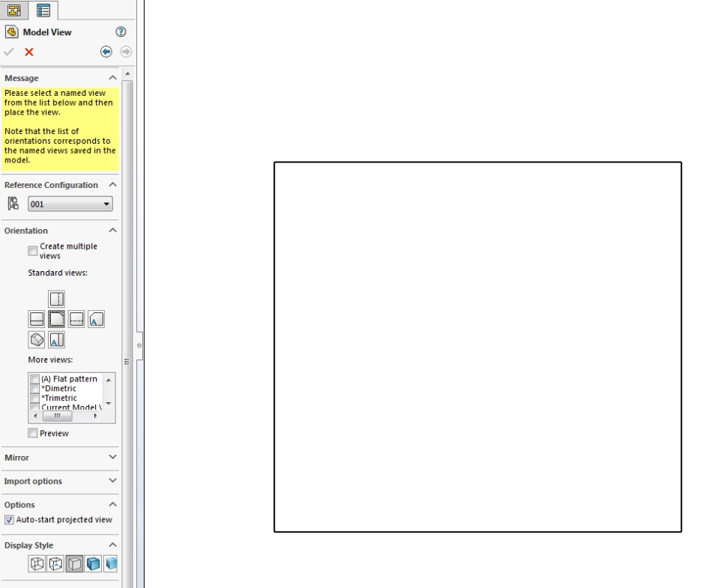Select Hidden Lines Removed display style

click(74, 564)
